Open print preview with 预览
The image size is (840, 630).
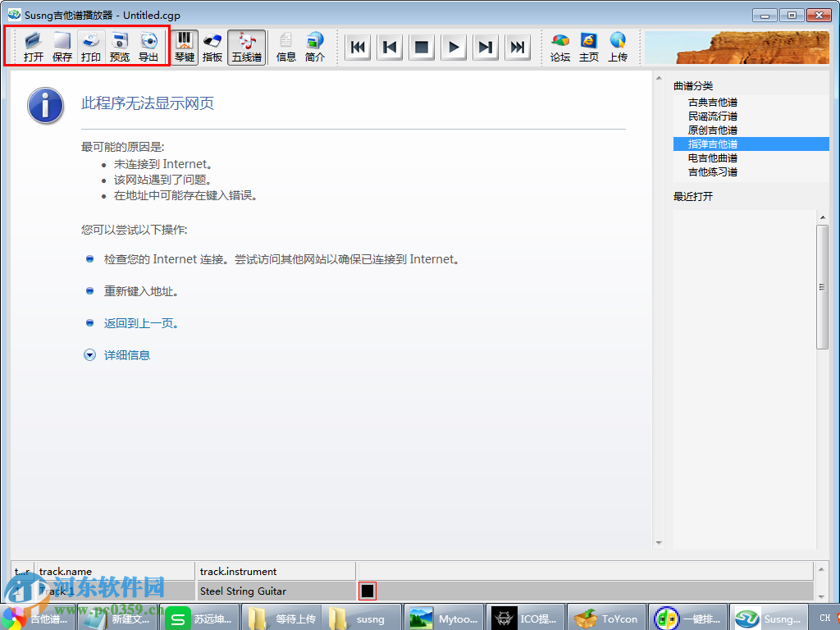click(120, 47)
